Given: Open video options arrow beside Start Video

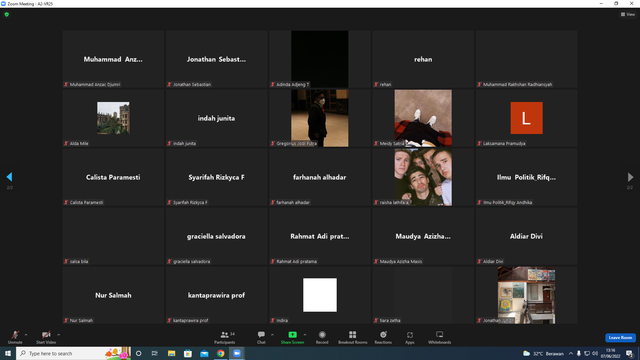Looking at the screenshot, I should (x=59, y=335).
